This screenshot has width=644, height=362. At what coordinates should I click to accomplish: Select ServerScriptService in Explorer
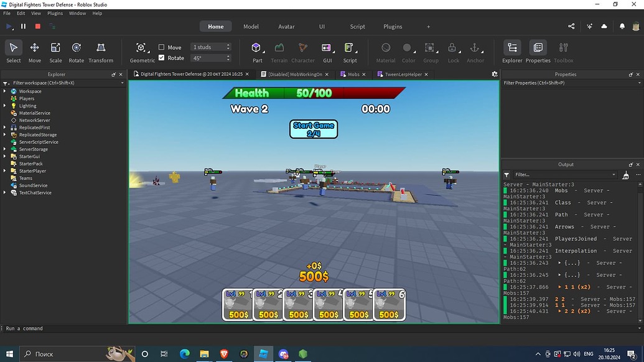39,142
